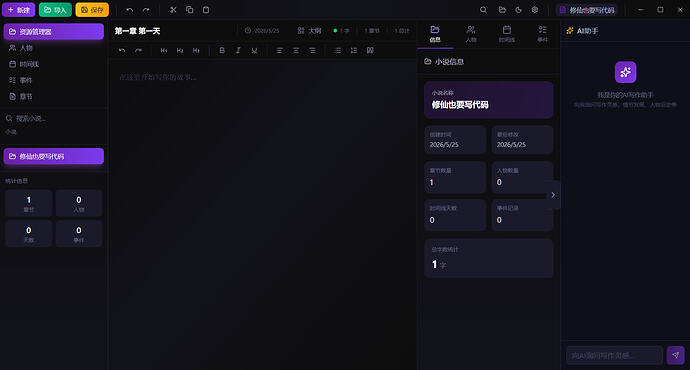The image size is (690, 370).
Task: Center-align the chapter text
Action: (296, 51)
